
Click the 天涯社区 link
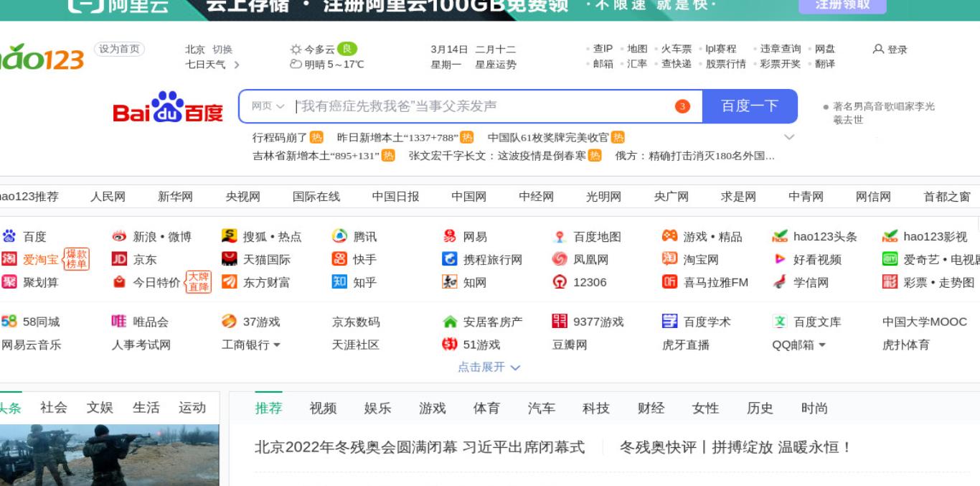[355, 345]
